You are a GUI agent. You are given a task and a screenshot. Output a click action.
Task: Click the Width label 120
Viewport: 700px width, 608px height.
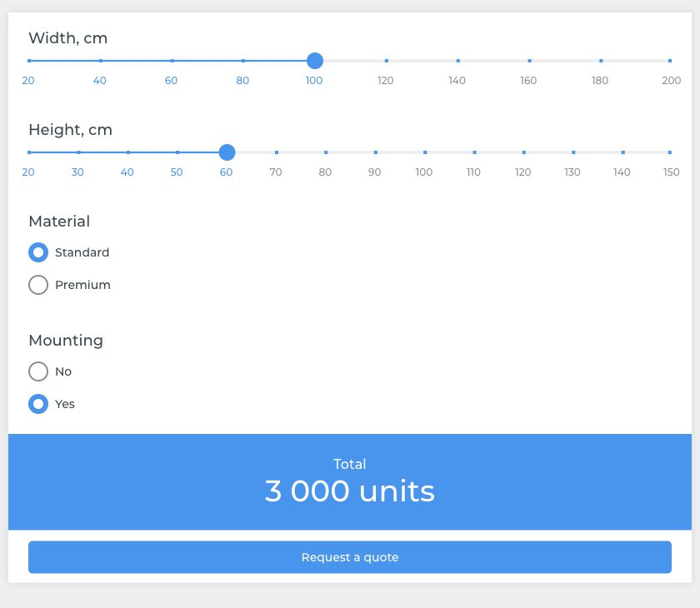coord(385,81)
